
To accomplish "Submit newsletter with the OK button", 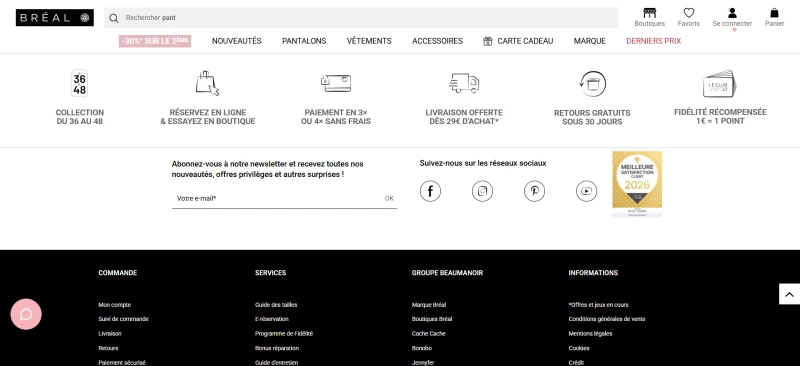I will click(x=389, y=199).
